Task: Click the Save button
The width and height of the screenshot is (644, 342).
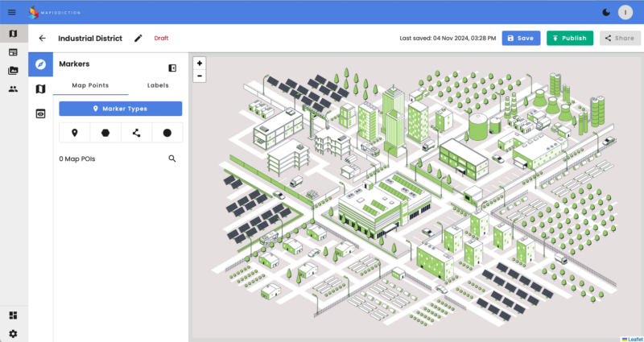Action: pos(521,38)
